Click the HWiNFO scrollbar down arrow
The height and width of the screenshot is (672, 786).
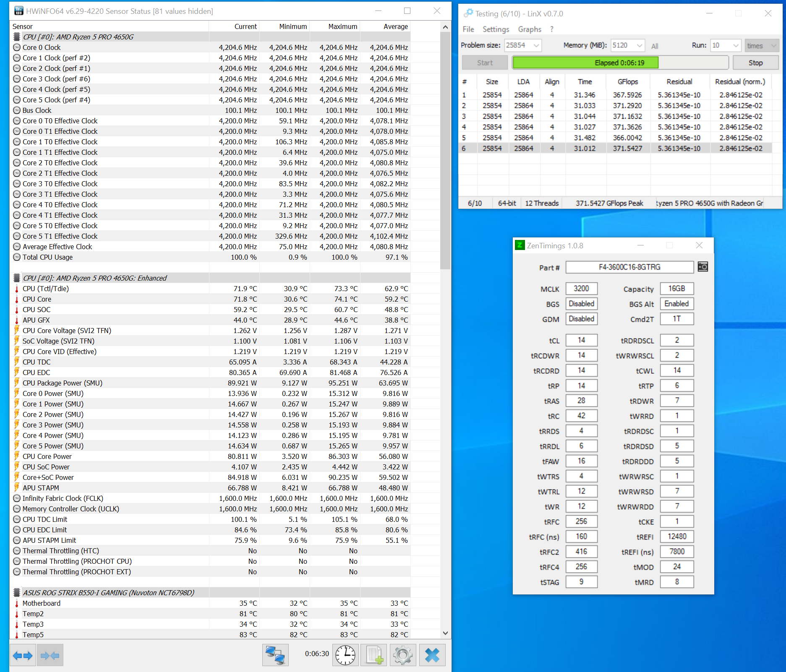tap(446, 633)
